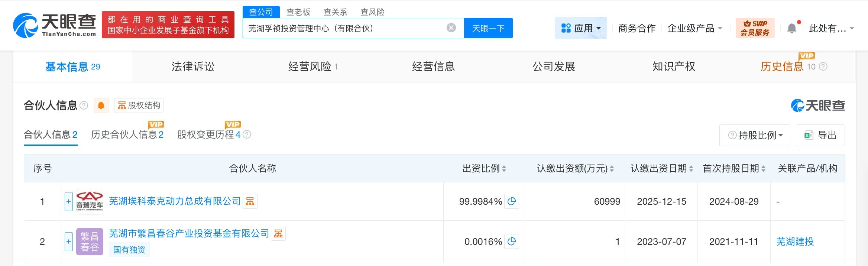Open the 持股比例 dropdown
The height and width of the screenshot is (266, 868).
click(755, 135)
